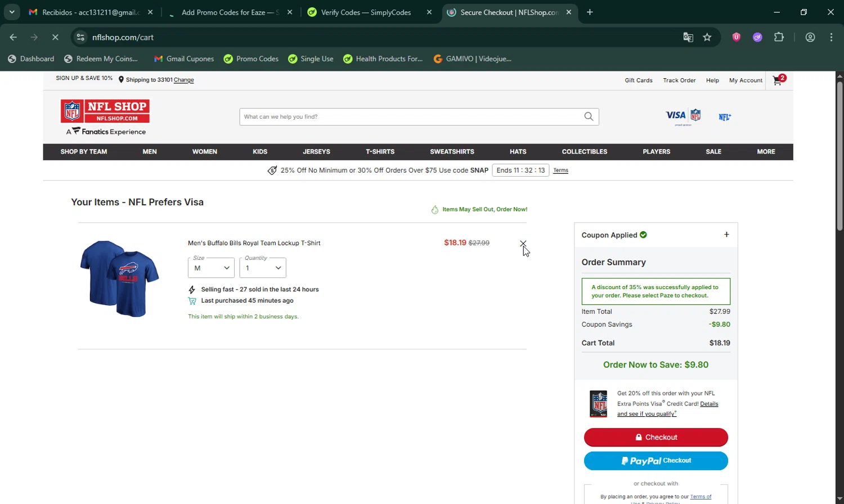Open the Chrome extensions puzzle icon
844x504 pixels.
pyautogui.click(x=779, y=37)
